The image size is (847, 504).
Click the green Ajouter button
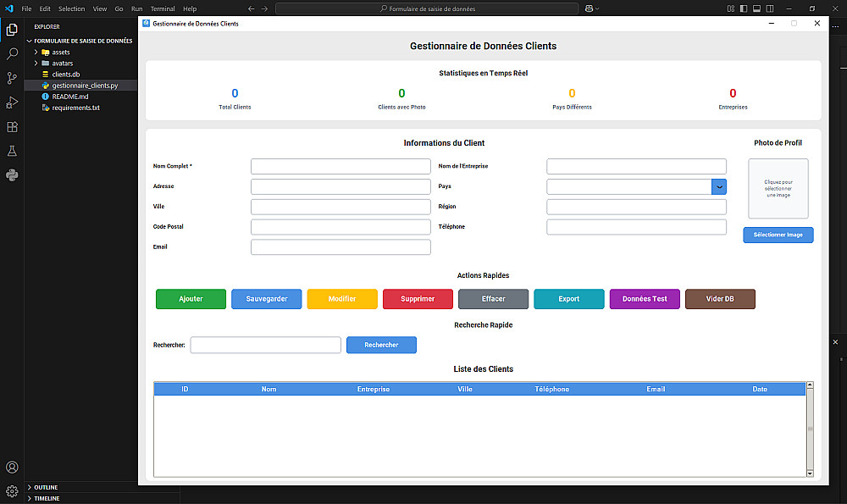[191, 299]
